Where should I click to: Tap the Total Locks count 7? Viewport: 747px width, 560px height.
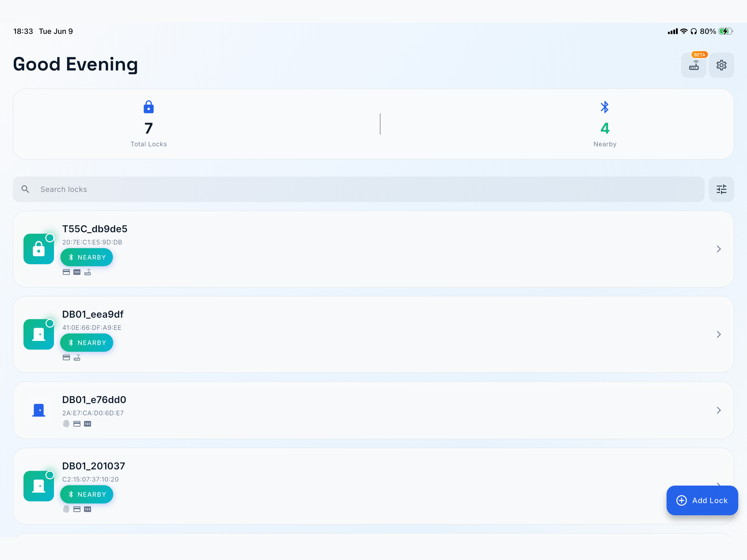tap(148, 128)
